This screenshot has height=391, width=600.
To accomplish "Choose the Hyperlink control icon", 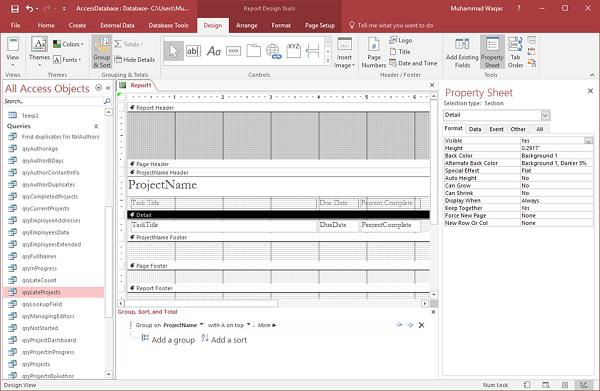I will point(273,51).
